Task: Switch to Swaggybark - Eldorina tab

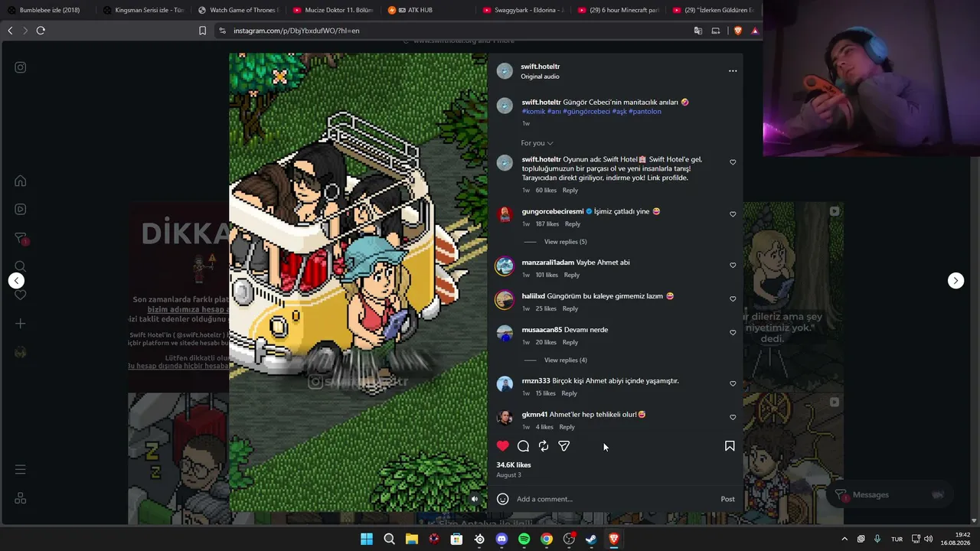Action: [x=524, y=10]
